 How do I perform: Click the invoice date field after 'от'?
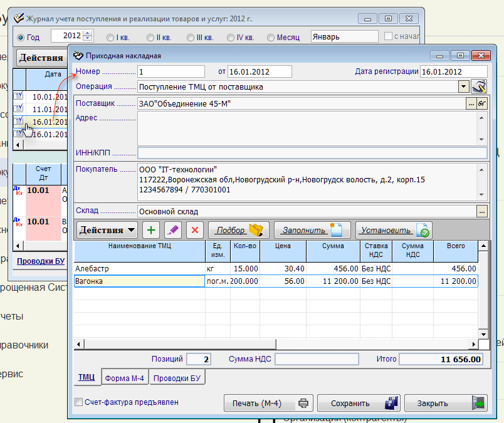pyautogui.click(x=260, y=71)
